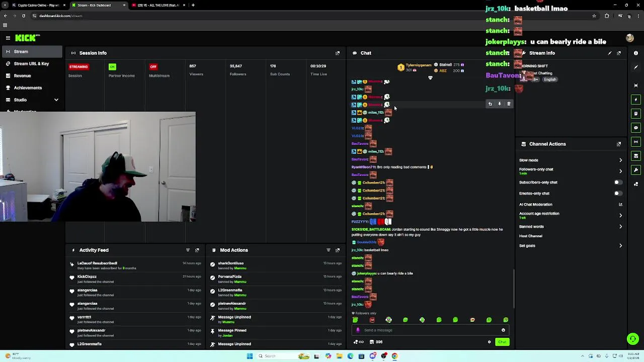Reload the dashboard page

(23, 16)
